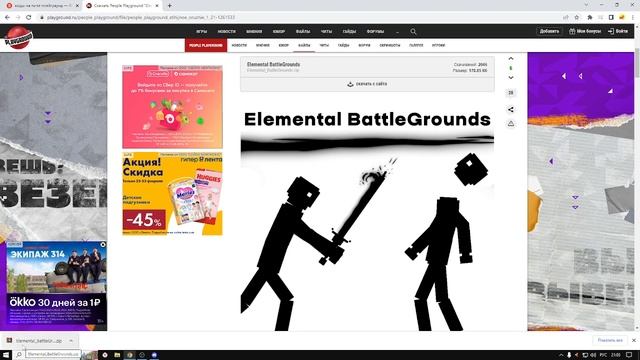This screenshot has width=640, height=360.
Task: Click the microphone icon in system tray
Action: coord(569,355)
